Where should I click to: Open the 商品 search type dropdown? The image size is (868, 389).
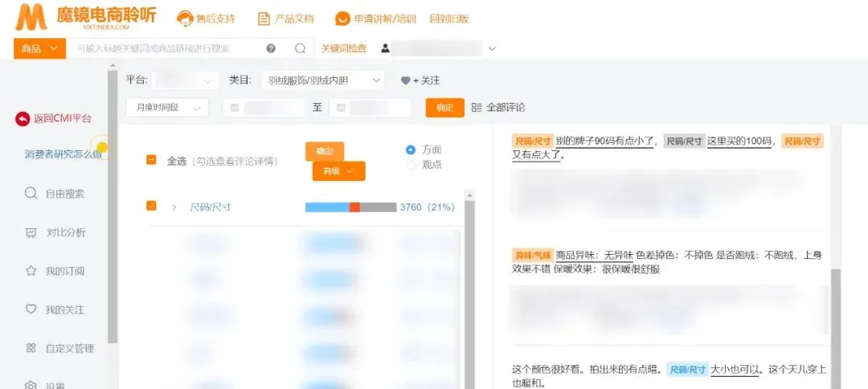coord(40,49)
